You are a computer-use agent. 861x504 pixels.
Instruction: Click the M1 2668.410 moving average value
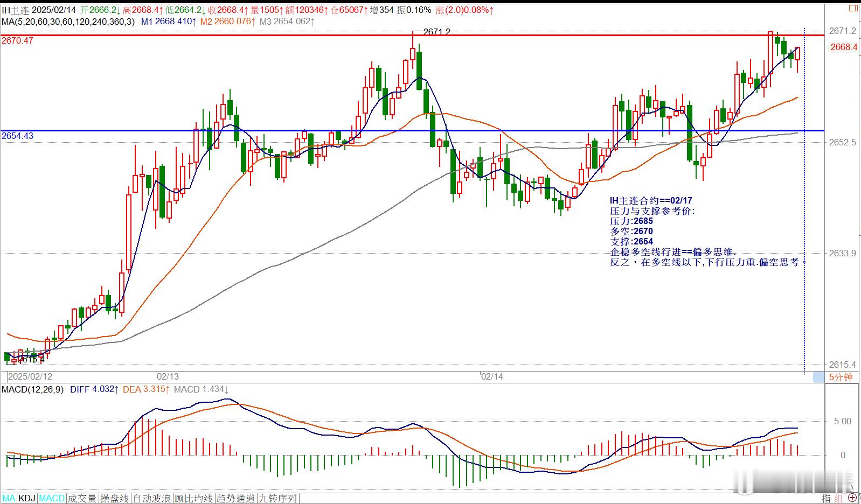(x=170, y=22)
